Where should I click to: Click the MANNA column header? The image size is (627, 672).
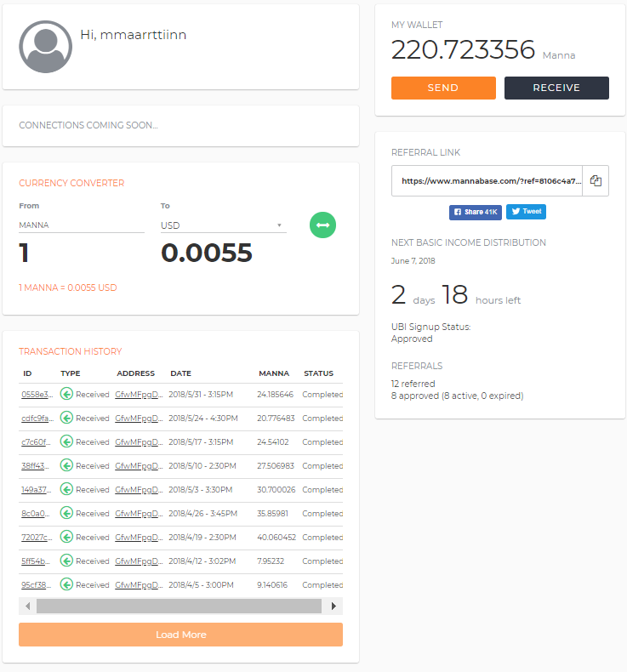click(x=274, y=373)
